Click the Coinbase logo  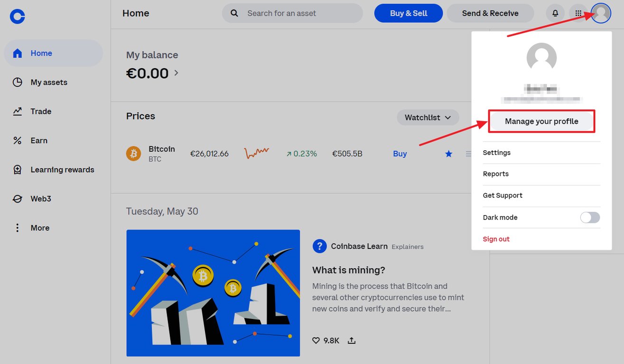(x=17, y=16)
